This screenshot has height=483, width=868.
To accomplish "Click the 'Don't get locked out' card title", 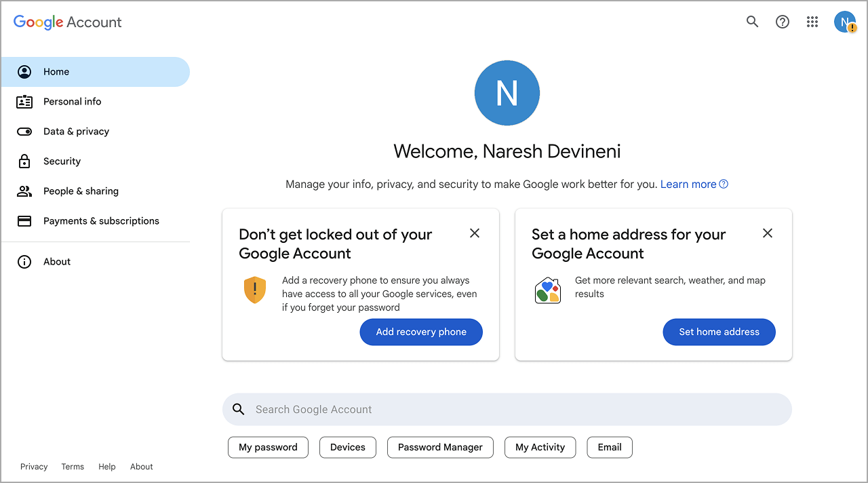I will tap(336, 244).
